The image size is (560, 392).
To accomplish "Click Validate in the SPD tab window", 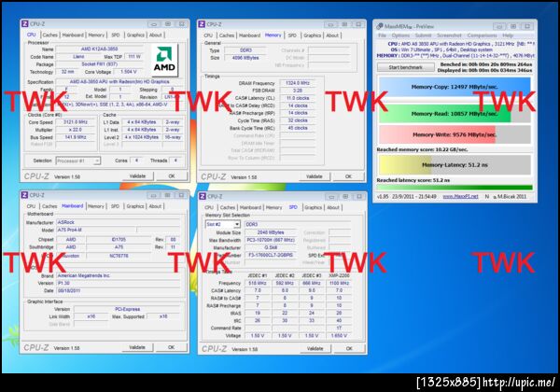I will [315, 348].
